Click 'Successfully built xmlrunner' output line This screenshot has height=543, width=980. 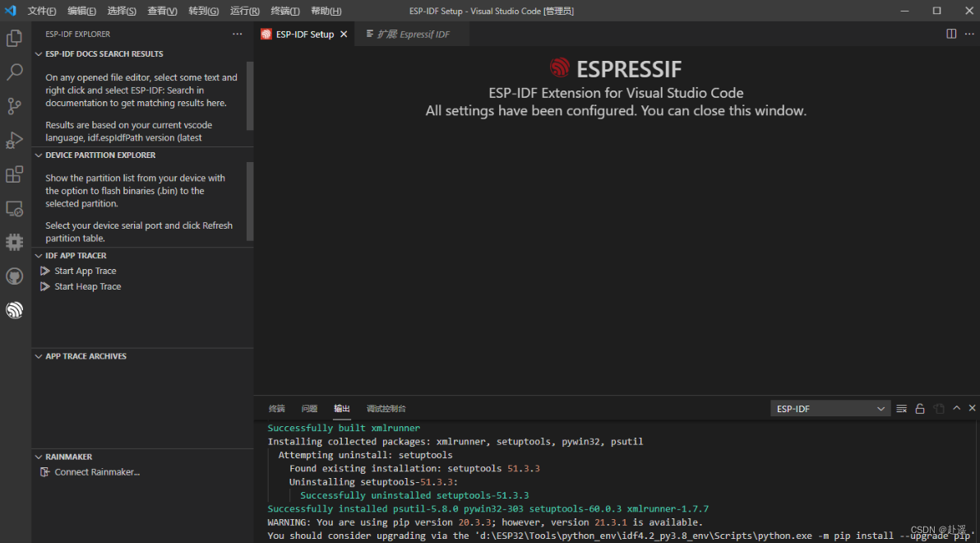[344, 429]
